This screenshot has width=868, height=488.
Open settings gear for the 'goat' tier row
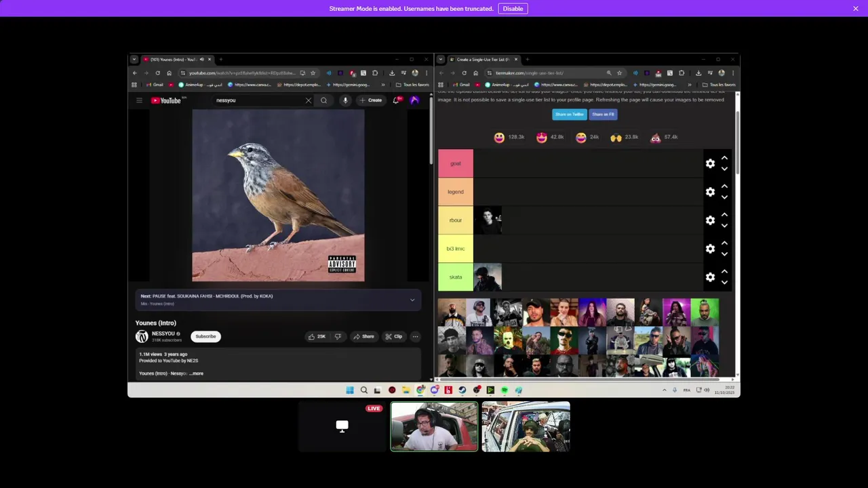710,163
